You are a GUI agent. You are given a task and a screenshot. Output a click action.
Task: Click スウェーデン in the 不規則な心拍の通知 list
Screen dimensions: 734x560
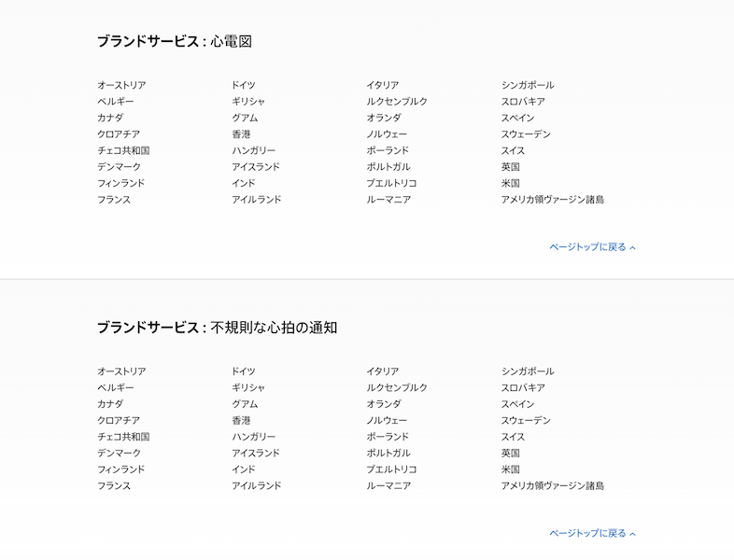[x=526, y=420]
